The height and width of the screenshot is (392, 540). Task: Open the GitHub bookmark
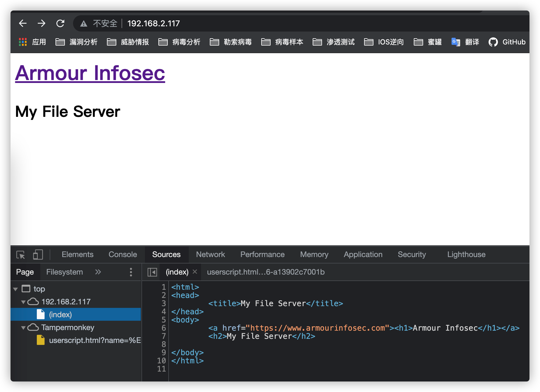tap(507, 42)
